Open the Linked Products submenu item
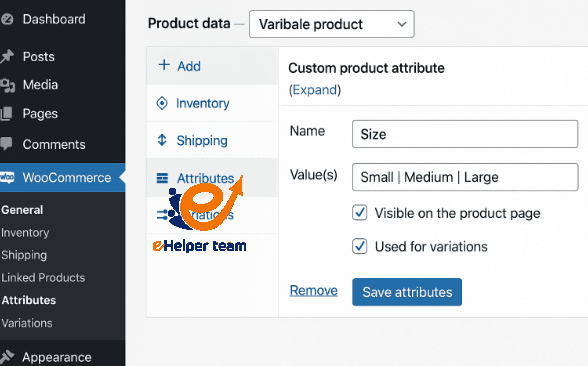Screen dimensions: 588x366 (x=43, y=278)
